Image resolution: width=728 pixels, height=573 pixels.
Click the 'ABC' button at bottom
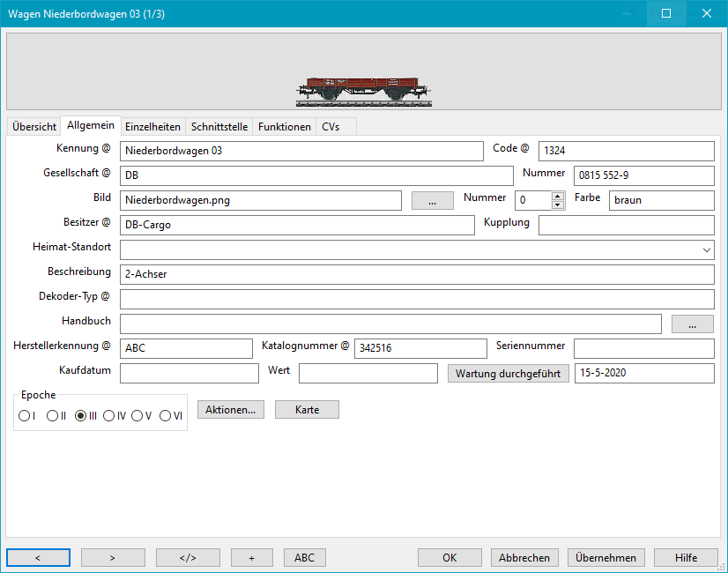pos(304,557)
